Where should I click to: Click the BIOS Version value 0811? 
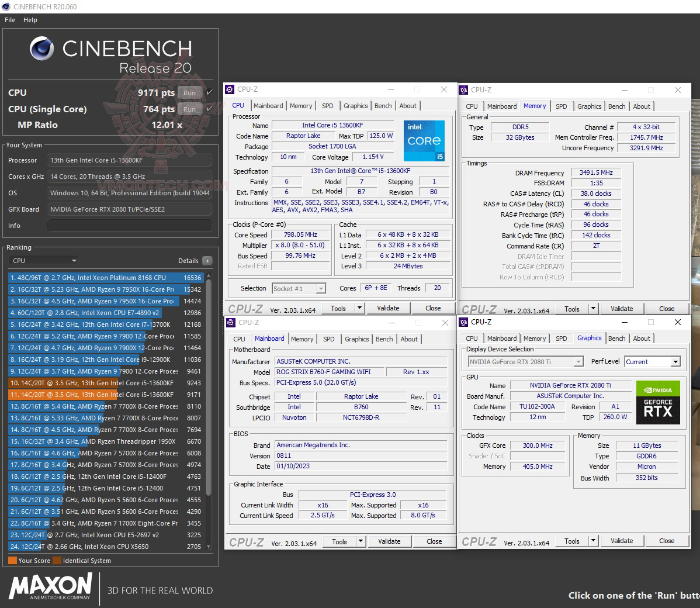pos(361,455)
